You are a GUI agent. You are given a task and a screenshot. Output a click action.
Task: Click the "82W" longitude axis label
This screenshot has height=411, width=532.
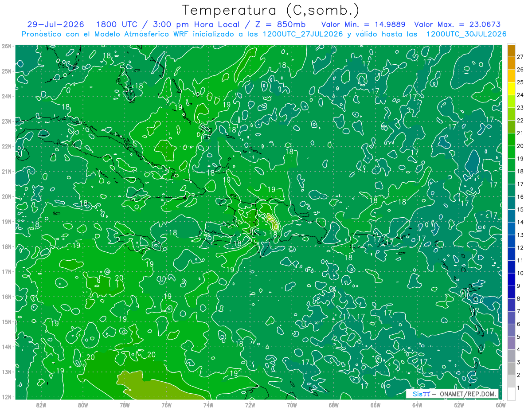click(x=41, y=405)
